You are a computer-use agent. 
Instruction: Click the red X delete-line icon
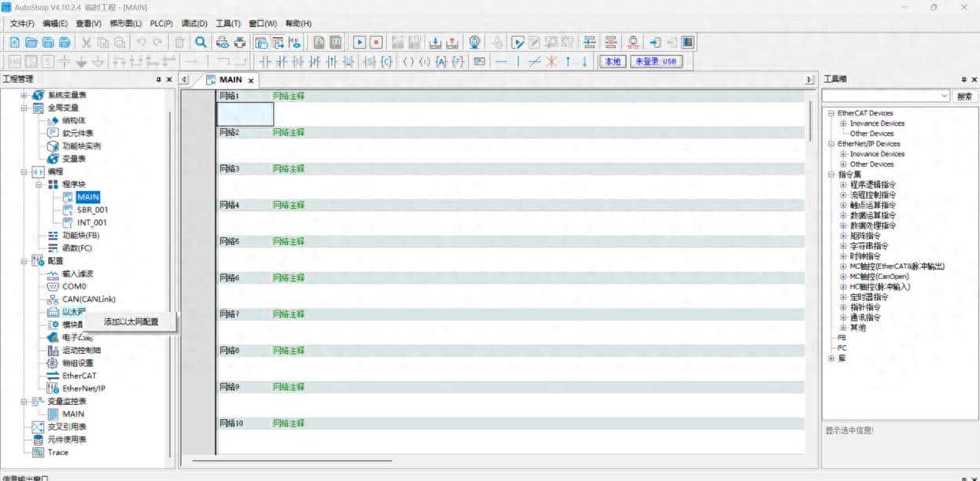551,61
